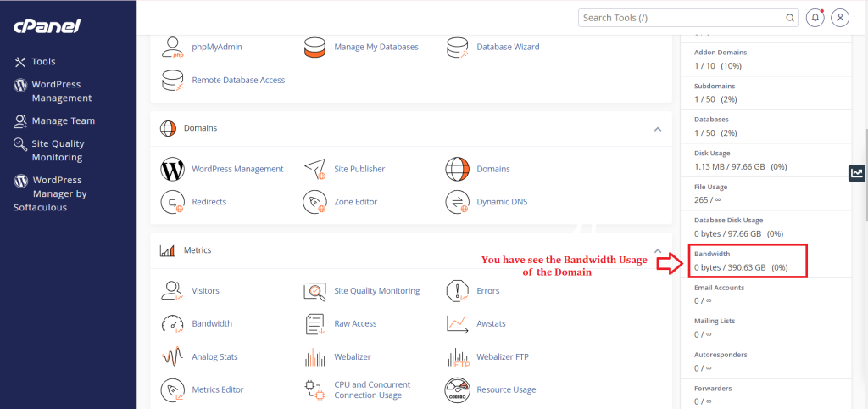Screen dimensions: 868x409
Task: Open the Metrics Editor link
Action: coord(218,390)
